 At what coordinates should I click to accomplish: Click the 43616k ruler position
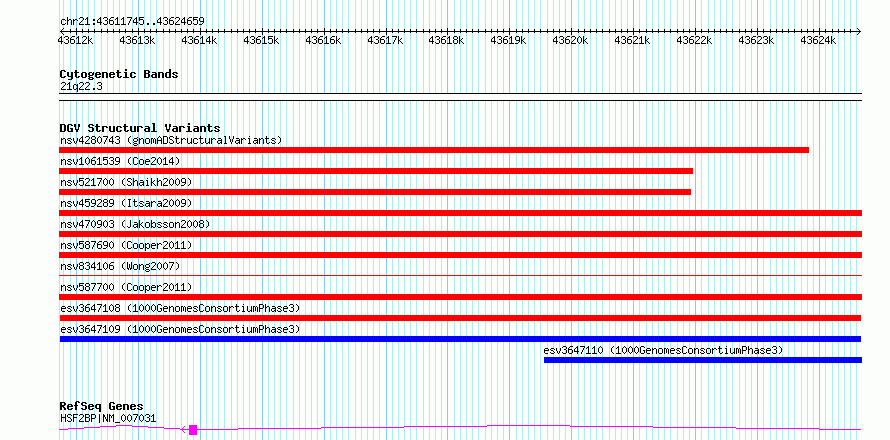(x=324, y=40)
